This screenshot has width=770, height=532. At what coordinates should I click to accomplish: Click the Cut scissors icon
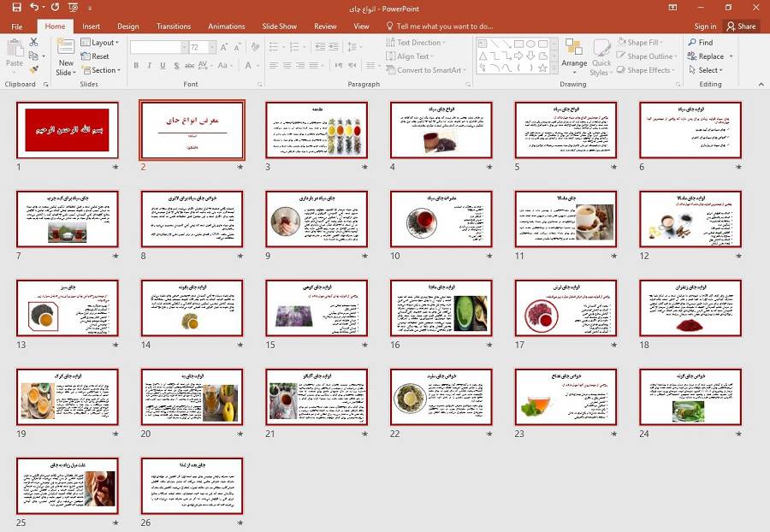33,42
